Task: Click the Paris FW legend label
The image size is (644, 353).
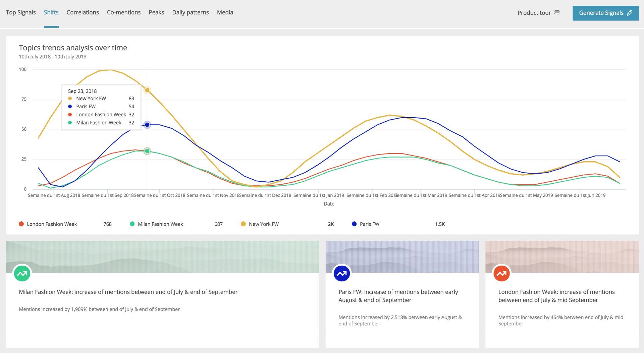Action: pos(370,224)
